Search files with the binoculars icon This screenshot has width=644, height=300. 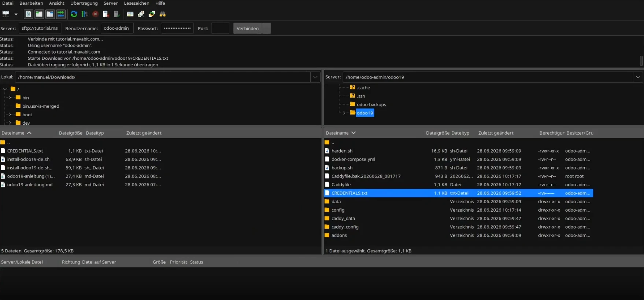163,14
